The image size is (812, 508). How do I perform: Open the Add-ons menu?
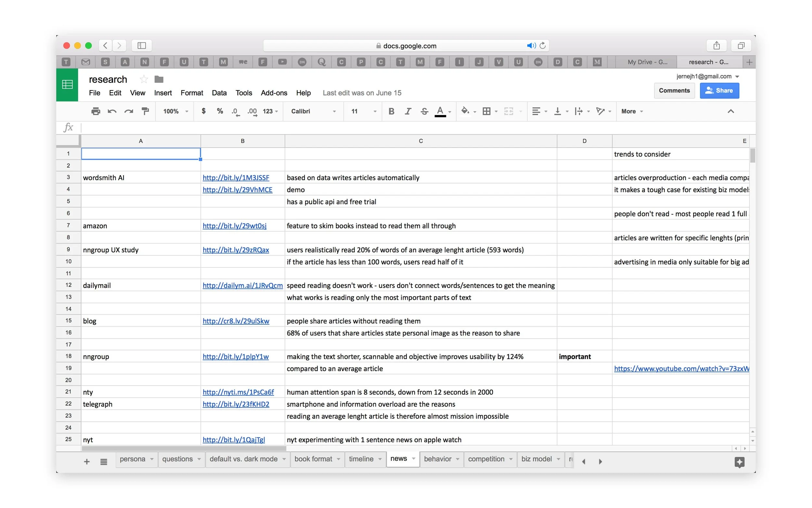(274, 93)
